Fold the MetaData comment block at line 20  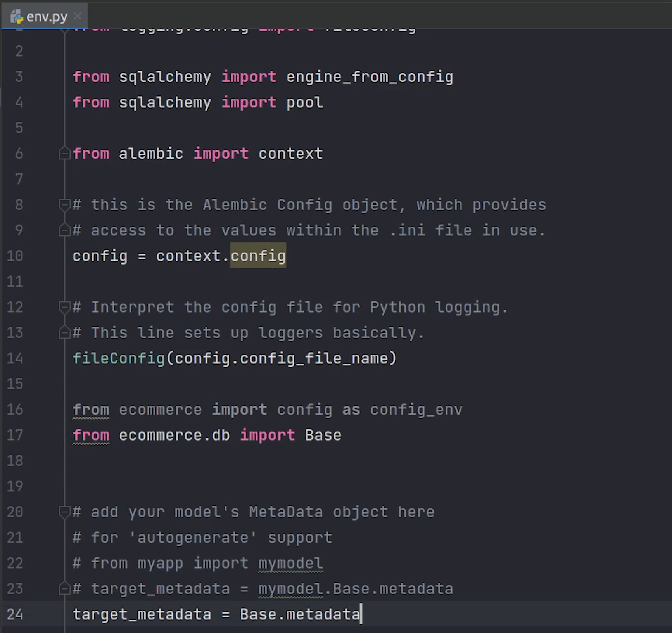click(64, 512)
